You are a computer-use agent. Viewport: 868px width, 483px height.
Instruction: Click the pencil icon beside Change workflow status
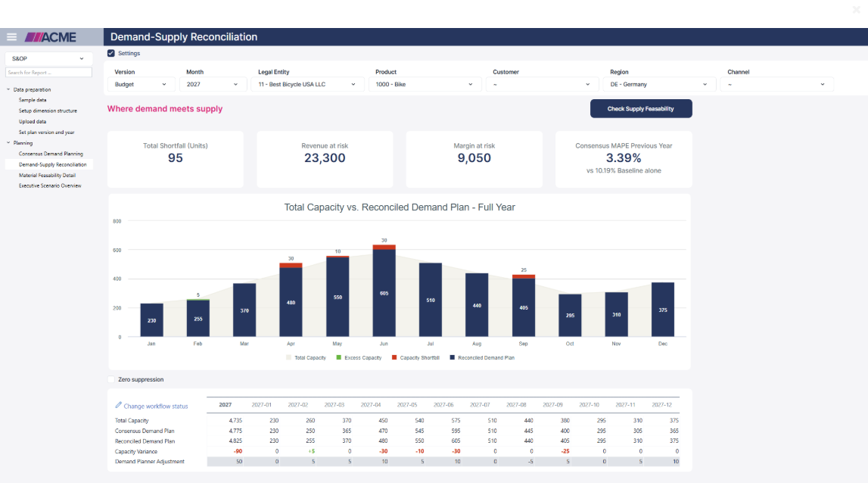tap(119, 406)
